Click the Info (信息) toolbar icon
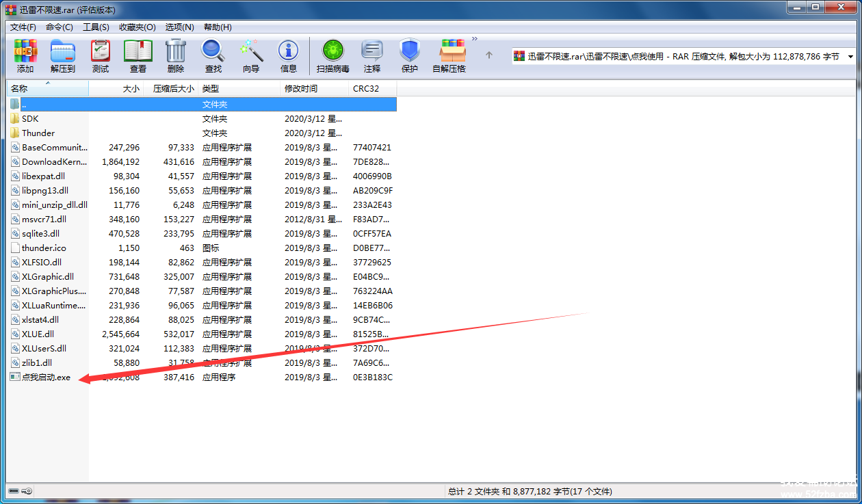Image resolution: width=862 pixels, height=504 pixels. coord(289,56)
